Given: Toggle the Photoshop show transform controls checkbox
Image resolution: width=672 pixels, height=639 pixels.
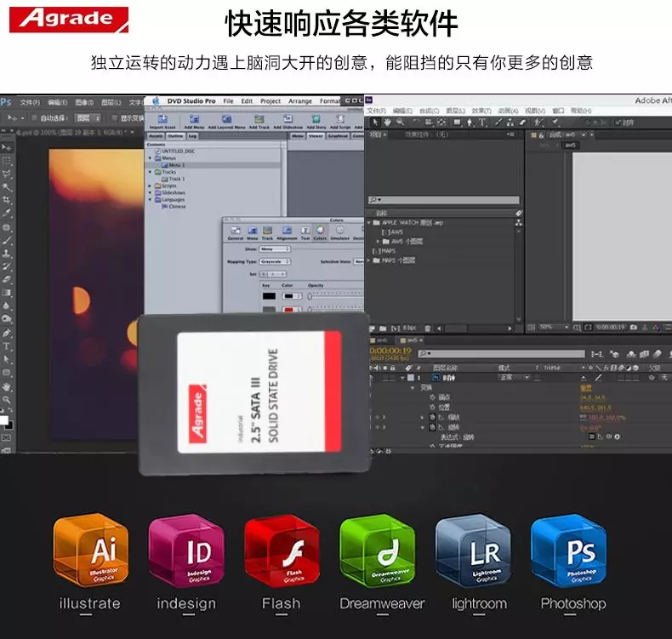Looking at the screenshot, I should [x=115, y=118].
